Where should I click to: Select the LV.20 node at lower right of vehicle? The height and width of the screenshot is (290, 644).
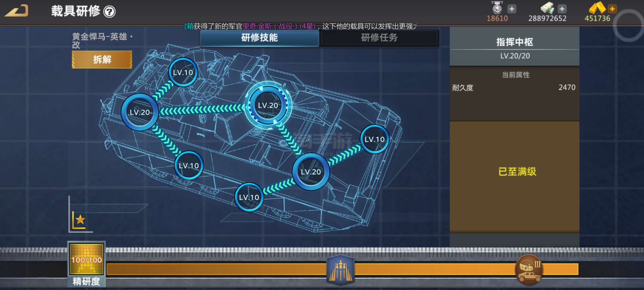tap(311, 172)
